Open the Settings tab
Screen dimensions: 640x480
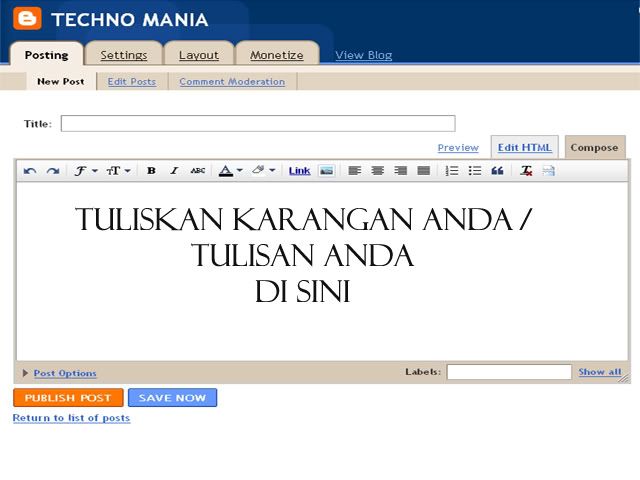(124, 55)
